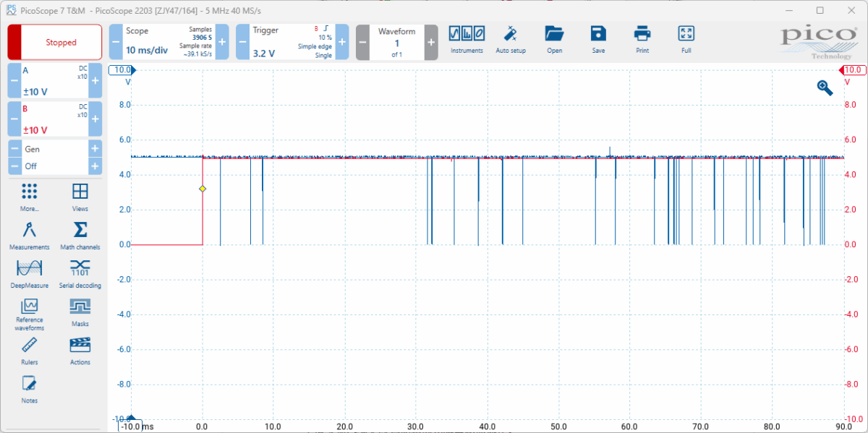This screenshot has height=433, width=868.
Task: Click the red -6.0 label on Channel B axis
Action: pyautogui.click(x=851, y=349)
